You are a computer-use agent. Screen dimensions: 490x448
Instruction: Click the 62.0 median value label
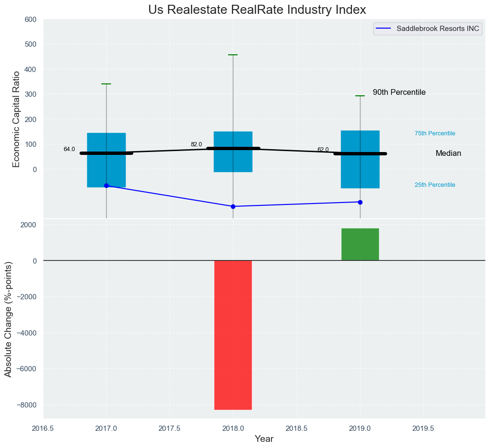click(x=323, y=150)
